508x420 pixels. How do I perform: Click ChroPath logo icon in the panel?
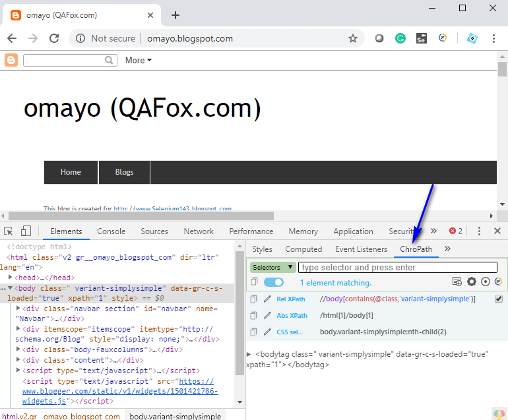click(498, 282)
